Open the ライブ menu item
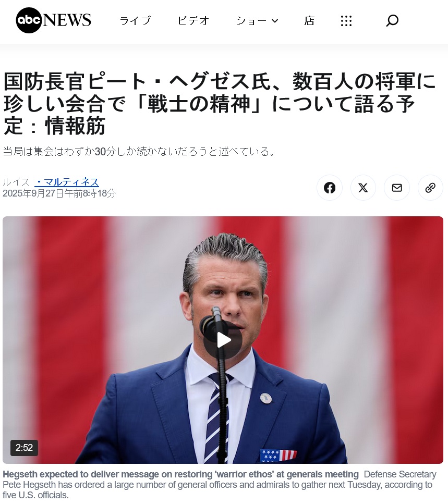This screenshot has width=448, height=504. 135,20
